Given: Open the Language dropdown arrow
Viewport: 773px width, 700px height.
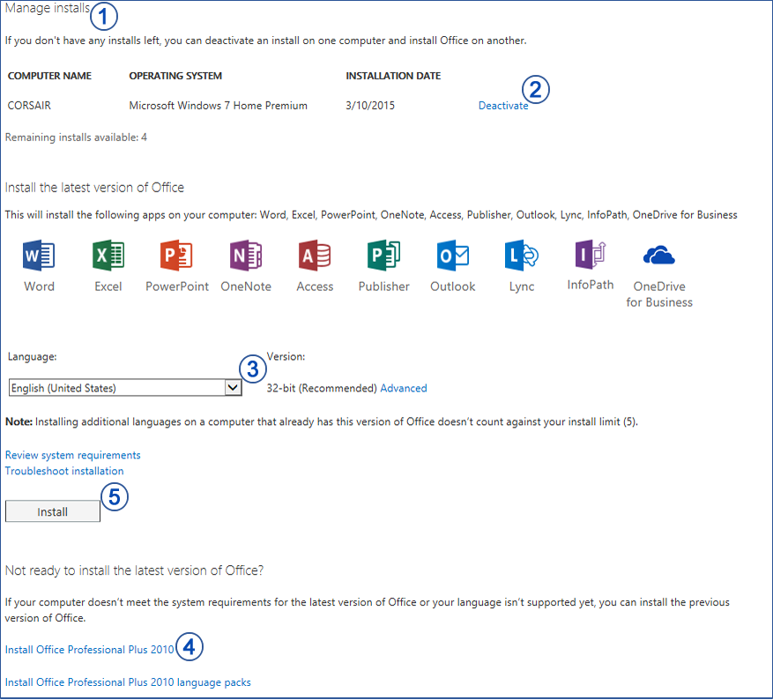Looking at the screenshot, I should tap(233, 387).
